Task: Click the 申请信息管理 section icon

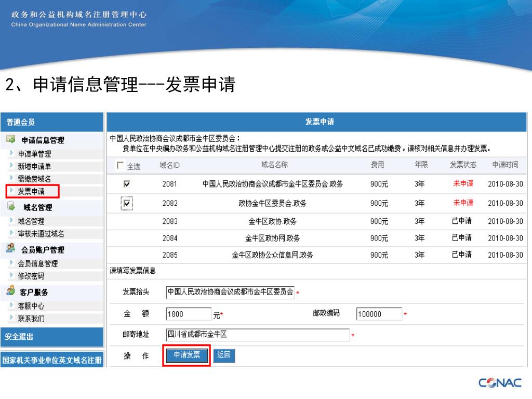Action: tap(10, 140)
